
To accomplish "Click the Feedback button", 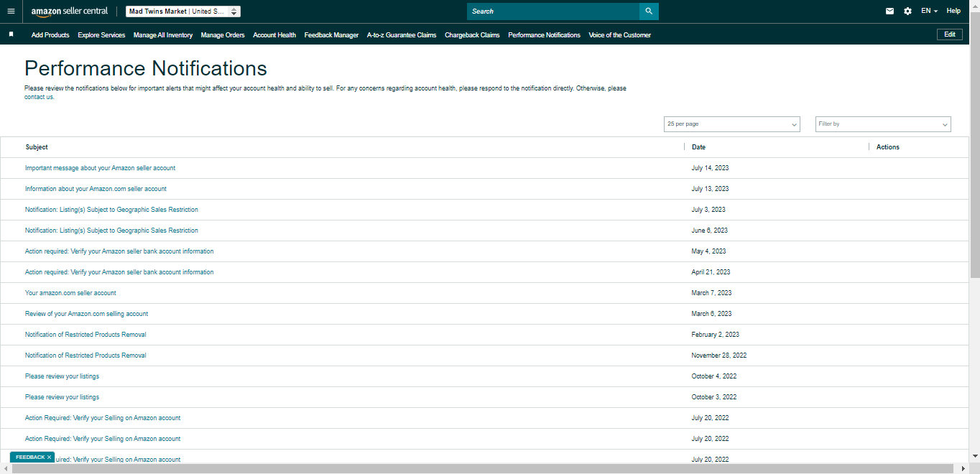I will [30, 457].
